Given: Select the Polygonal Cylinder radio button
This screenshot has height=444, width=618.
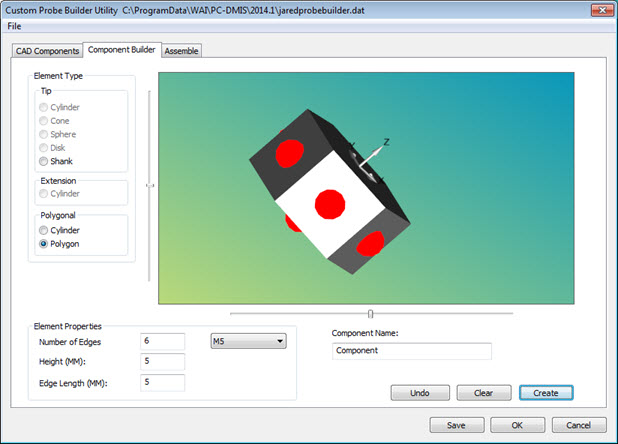Looking at the screenshot, I should click(44, 230).
